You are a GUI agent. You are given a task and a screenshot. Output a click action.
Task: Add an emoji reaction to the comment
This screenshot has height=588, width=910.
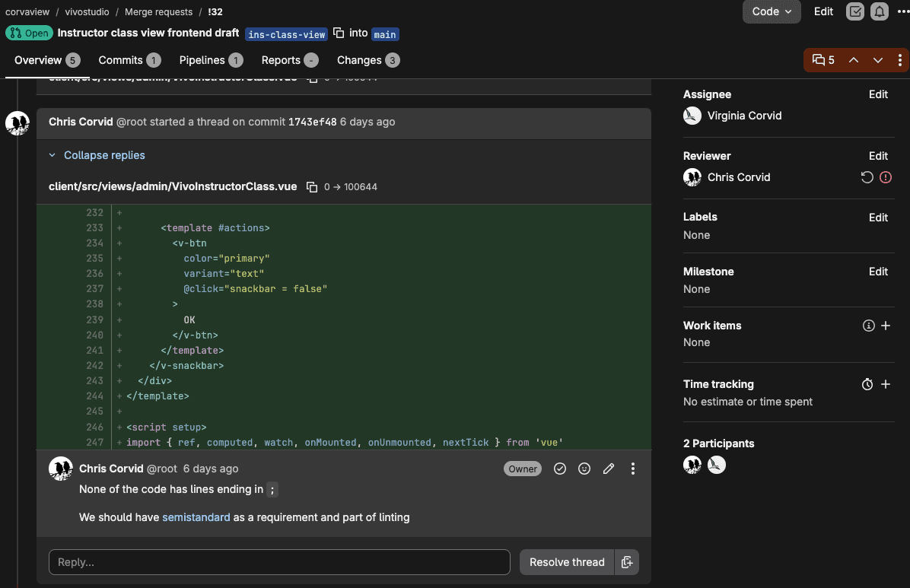tap(584, 469)
